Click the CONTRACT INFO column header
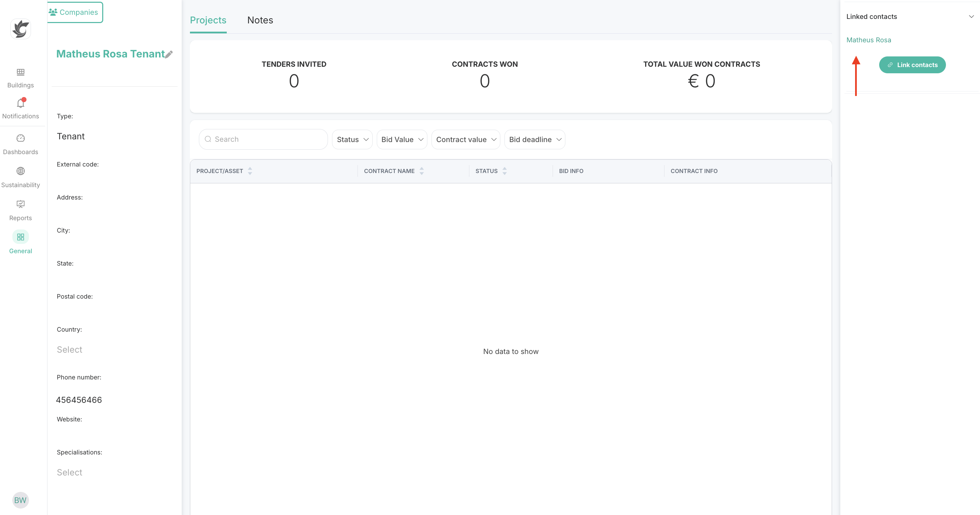 694,171
